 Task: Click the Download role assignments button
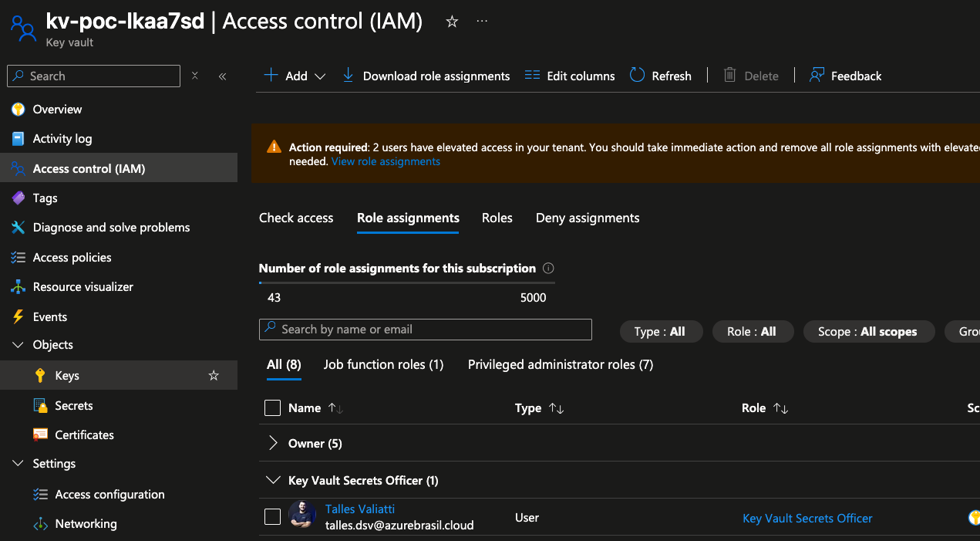pyautogui.click(x=426, y=76)
